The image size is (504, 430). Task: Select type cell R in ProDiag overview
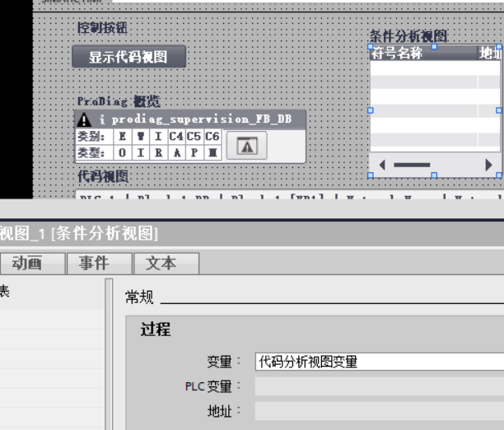(x=158, y=152)
